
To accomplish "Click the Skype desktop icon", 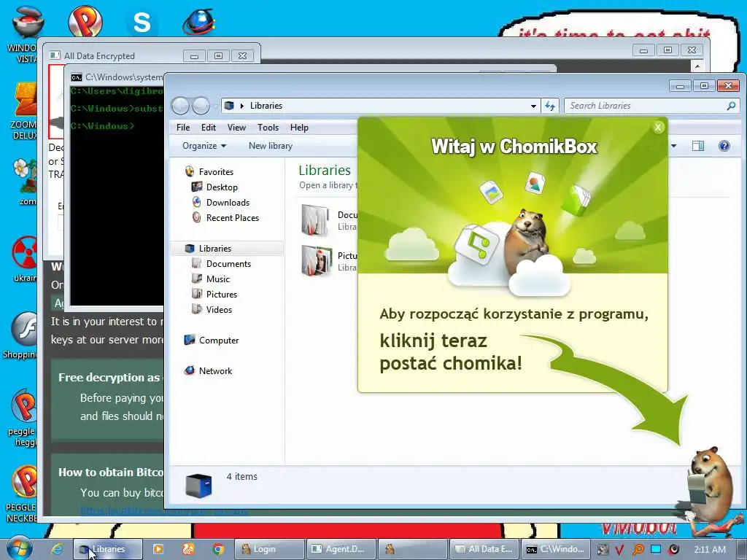I will [142, 22].
